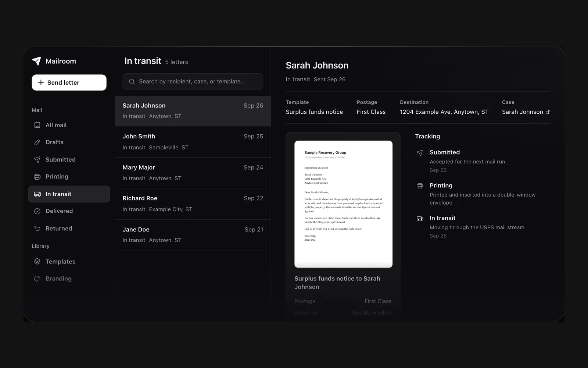Click the Submitted tracking step icon
588x368 pixels.
tap(420, 153)
